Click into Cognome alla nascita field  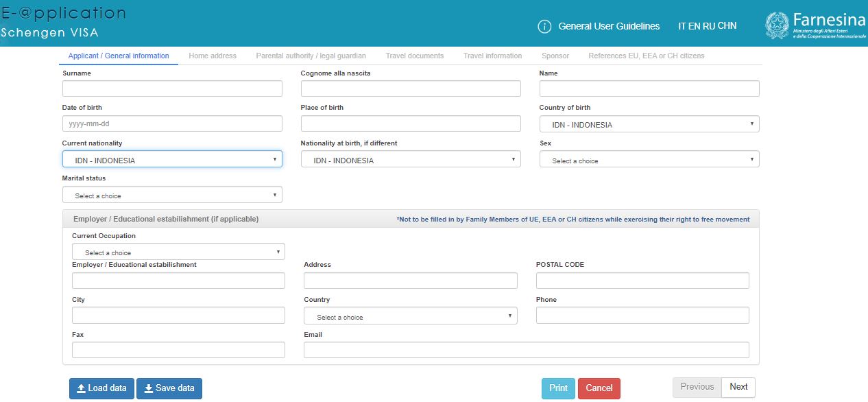(x=411, y=88)
